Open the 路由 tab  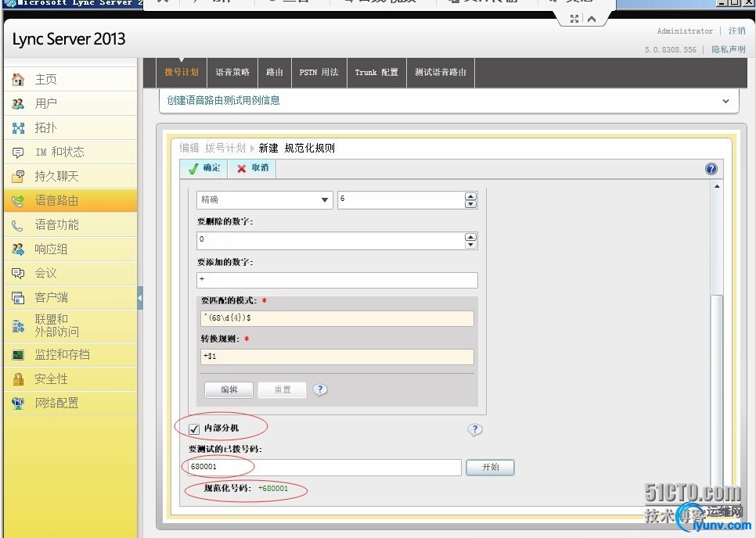[x=275, y=72]
